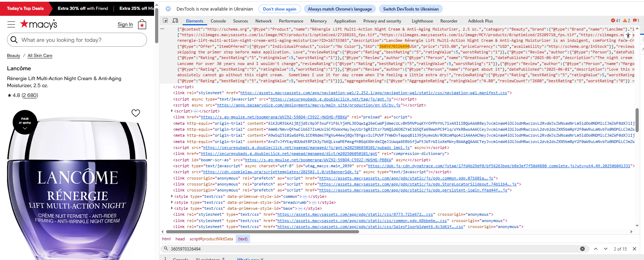
Task: Click the Lancôme brand name
Action: (19, 68)
